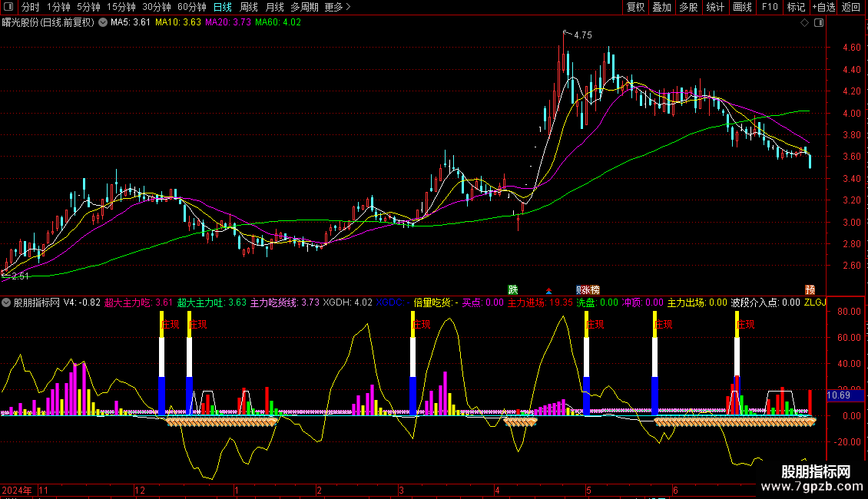Click the blue 10.69 value box
868x499 pixels.
pyautogui.click(x=845, y=395)
